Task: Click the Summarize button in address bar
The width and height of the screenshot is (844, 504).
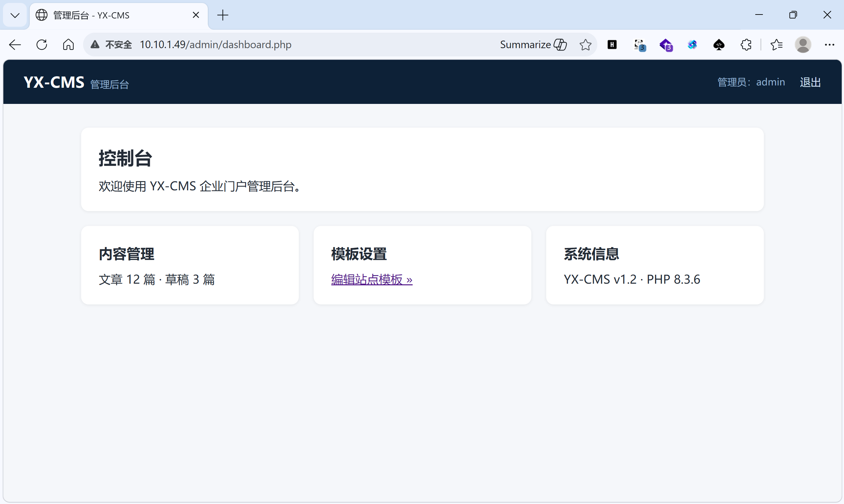Action: tap(533, 45)
